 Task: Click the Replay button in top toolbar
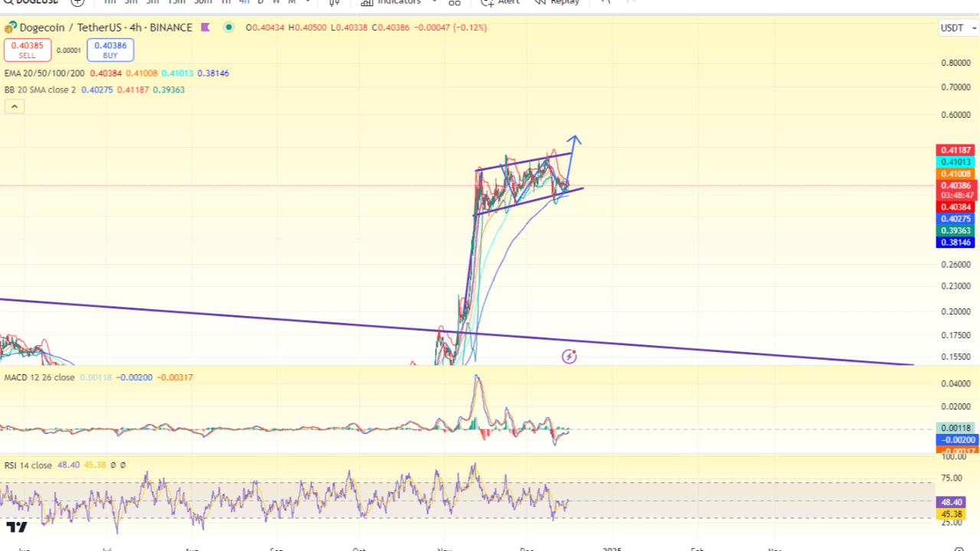(x=557, y=2)
